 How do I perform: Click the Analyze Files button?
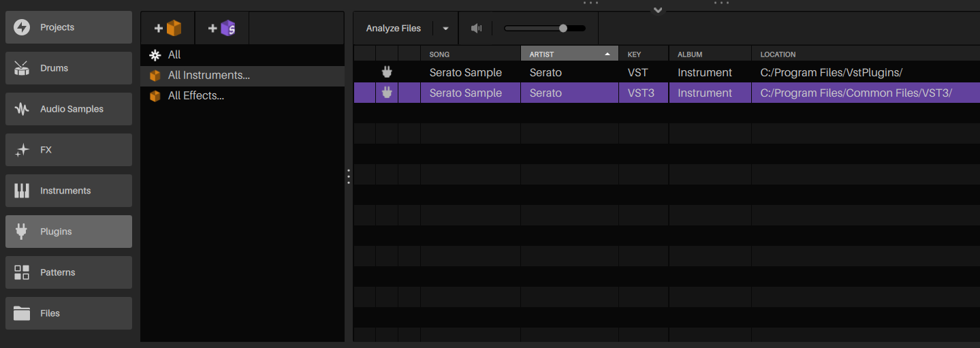coord(394,28)
